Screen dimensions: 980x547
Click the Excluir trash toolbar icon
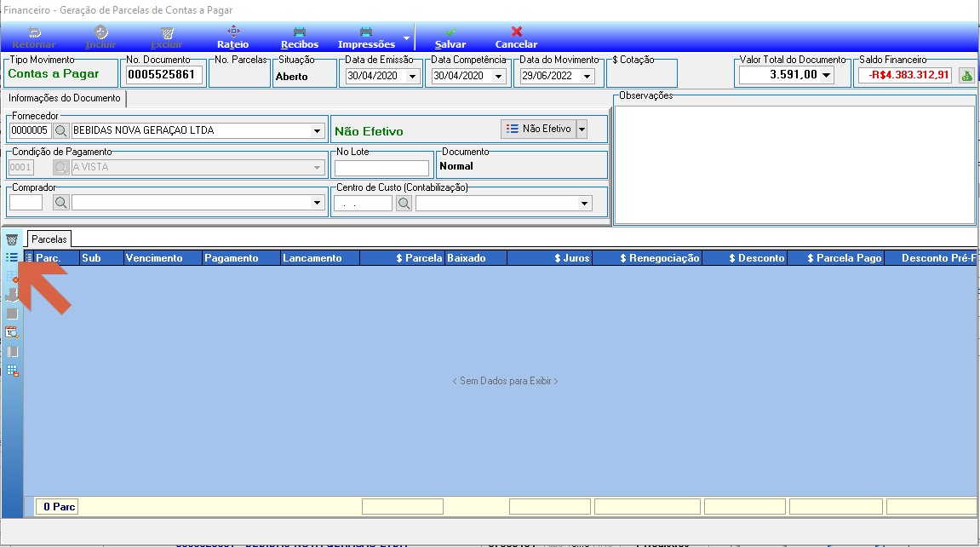[x=167, y=37]
